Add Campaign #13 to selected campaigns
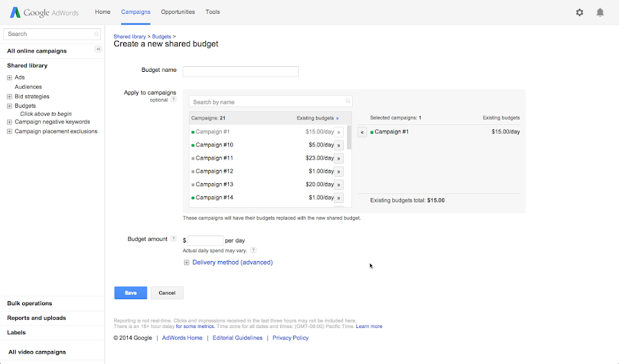619x364 pixels. click(339, 184)
